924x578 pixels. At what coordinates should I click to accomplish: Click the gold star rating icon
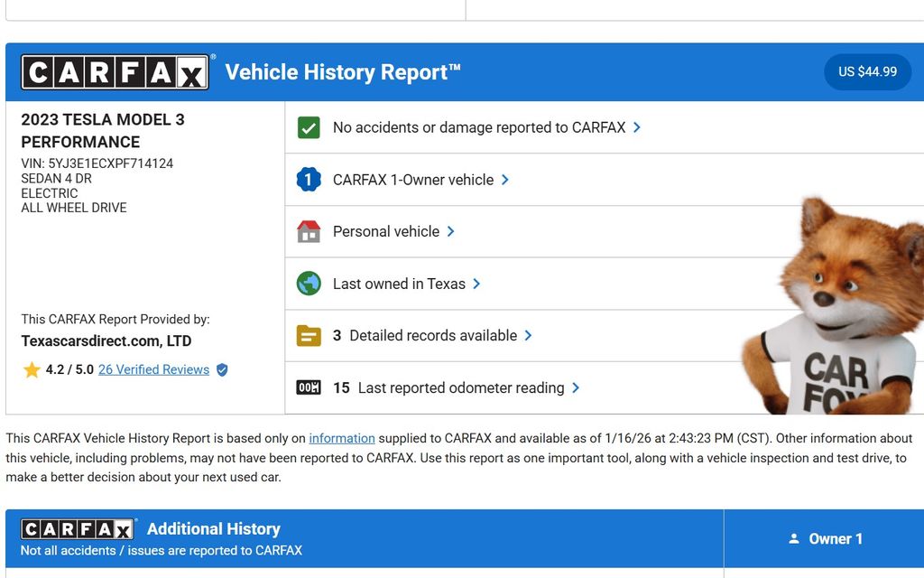(x=32, y=369)
